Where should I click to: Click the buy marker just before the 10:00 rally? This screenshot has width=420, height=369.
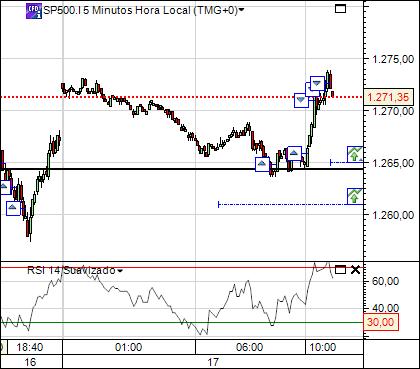click(294, 153)
